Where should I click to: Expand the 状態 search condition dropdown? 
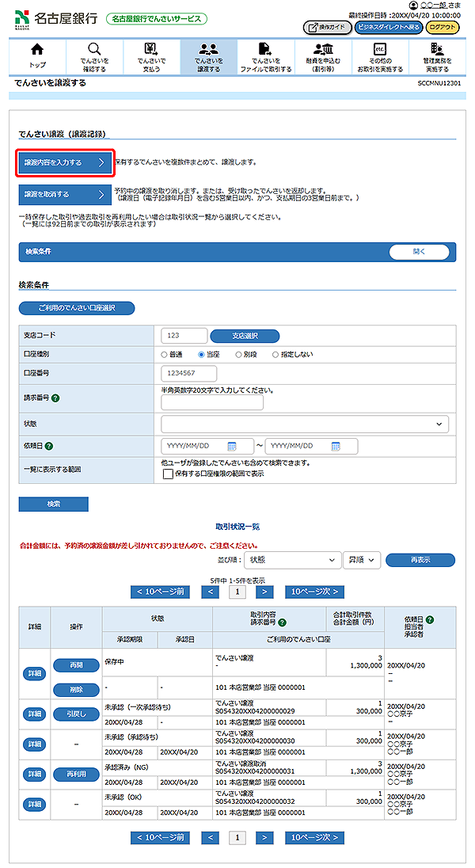tap(304, 424)
